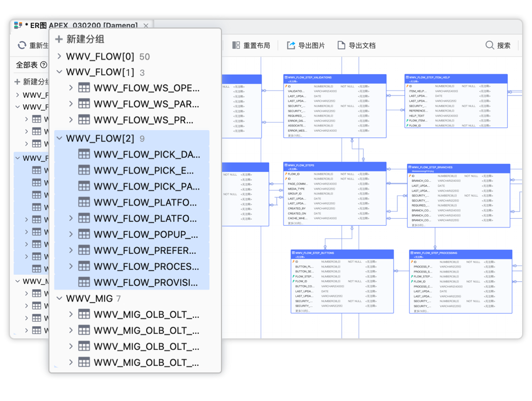Select WWV_FLOW_STEP_BUTTONS entity in diagram

coord(342,282)
